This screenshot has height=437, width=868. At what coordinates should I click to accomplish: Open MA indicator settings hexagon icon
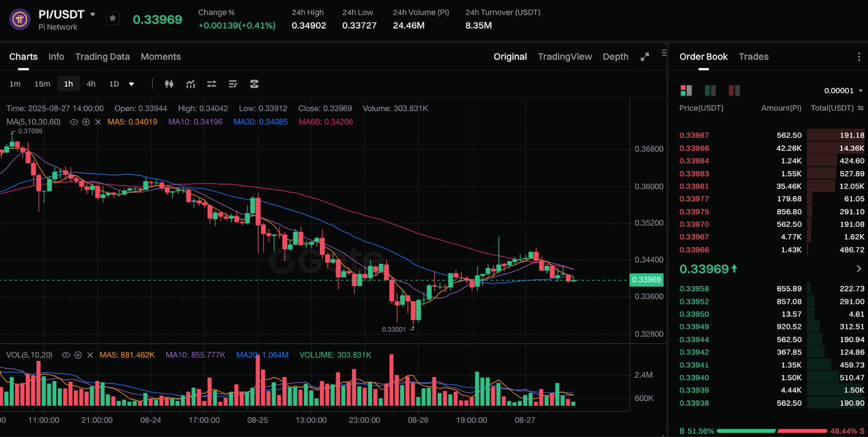coord(86,122)
